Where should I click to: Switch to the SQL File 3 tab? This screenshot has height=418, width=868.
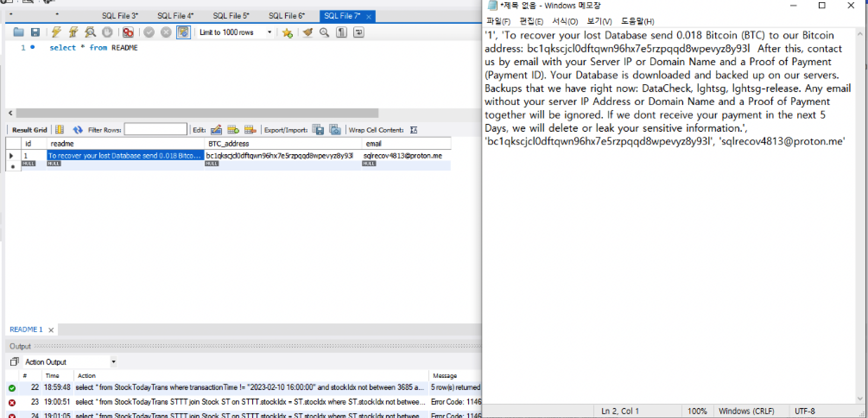point(120,16)
